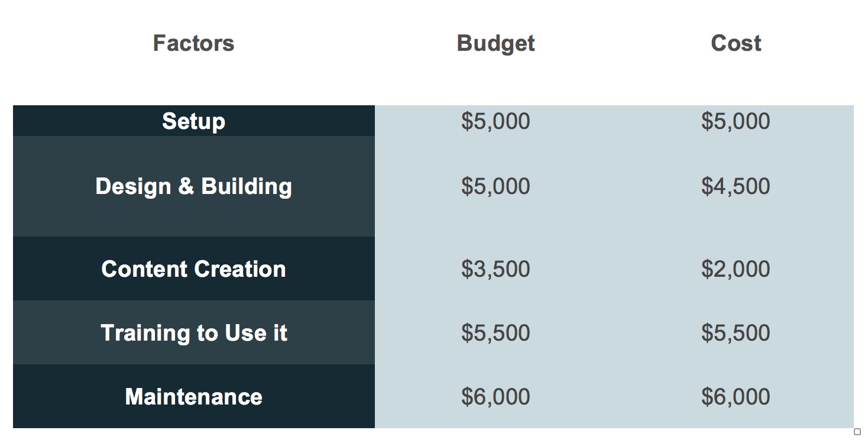
Task: Click Content Creation budget $3,500 cell
Action: click(495, 268)
